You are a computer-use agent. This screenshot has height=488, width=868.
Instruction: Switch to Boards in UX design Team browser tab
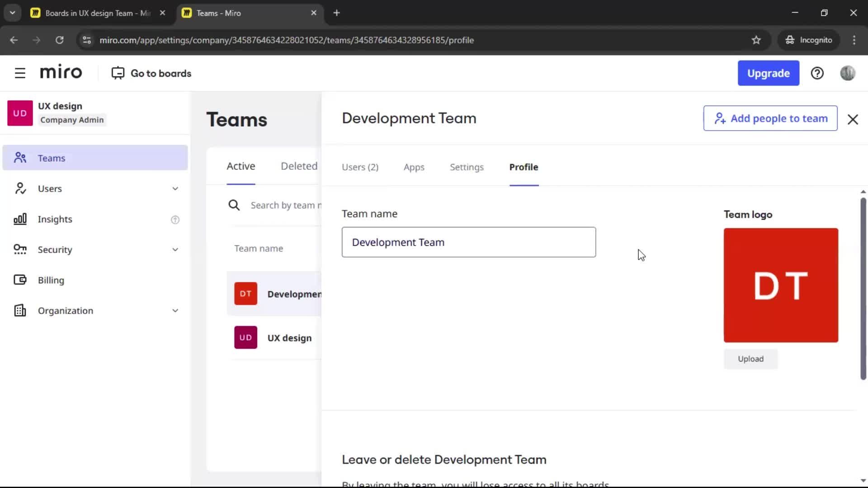pyautogui.click(x=98, y=13)
